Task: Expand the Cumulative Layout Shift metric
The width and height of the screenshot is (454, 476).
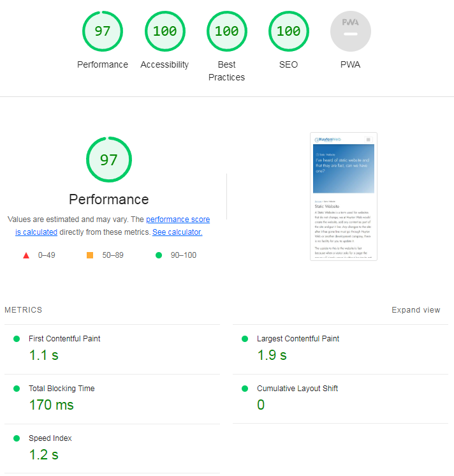Action: 340,399
